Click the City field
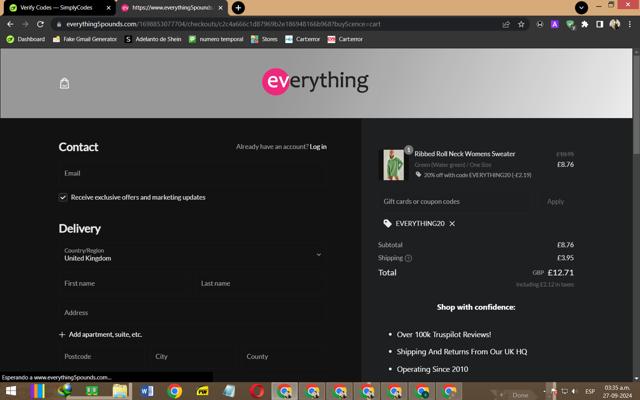This screenshot has width=640, height=400. (193, 357)
